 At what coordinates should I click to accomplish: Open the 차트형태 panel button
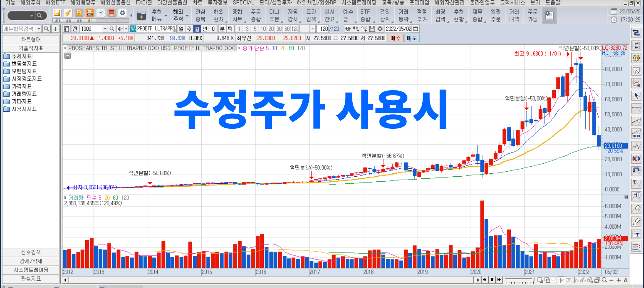31,39
